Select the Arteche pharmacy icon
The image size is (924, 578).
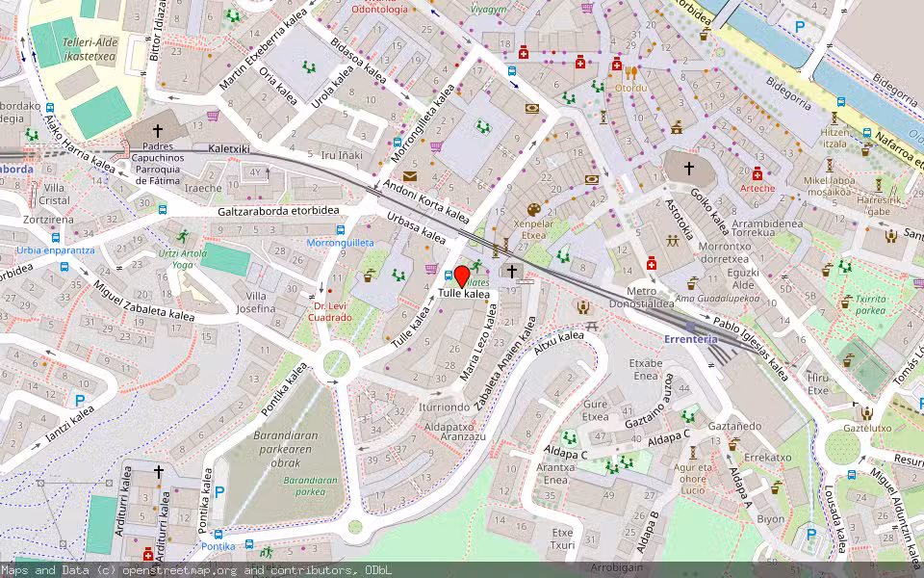click(x=757, y=174)
